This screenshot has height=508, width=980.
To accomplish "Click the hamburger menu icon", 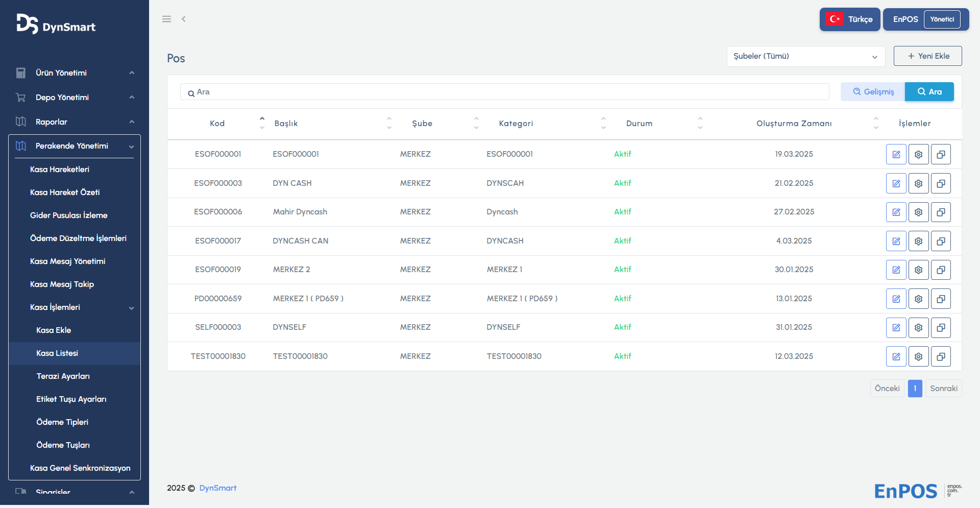I will pos(166,19).
